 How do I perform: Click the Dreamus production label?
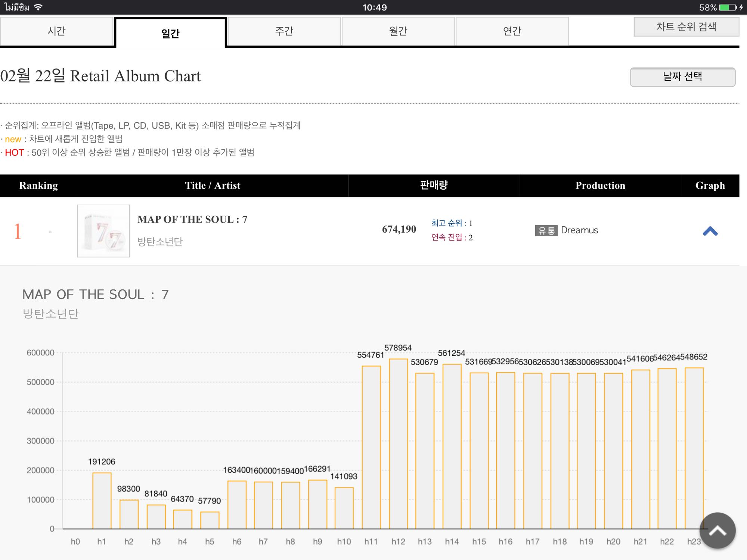tap(579, 230)
